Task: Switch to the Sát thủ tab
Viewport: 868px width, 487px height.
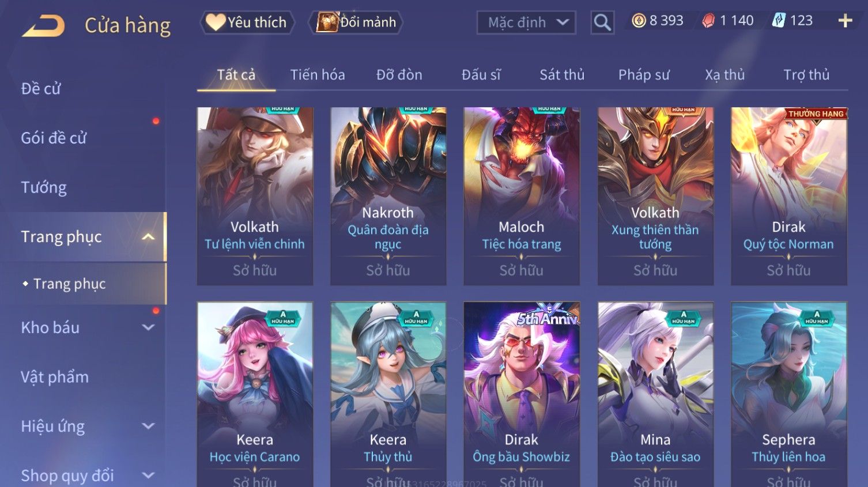Action: [562, 75]
